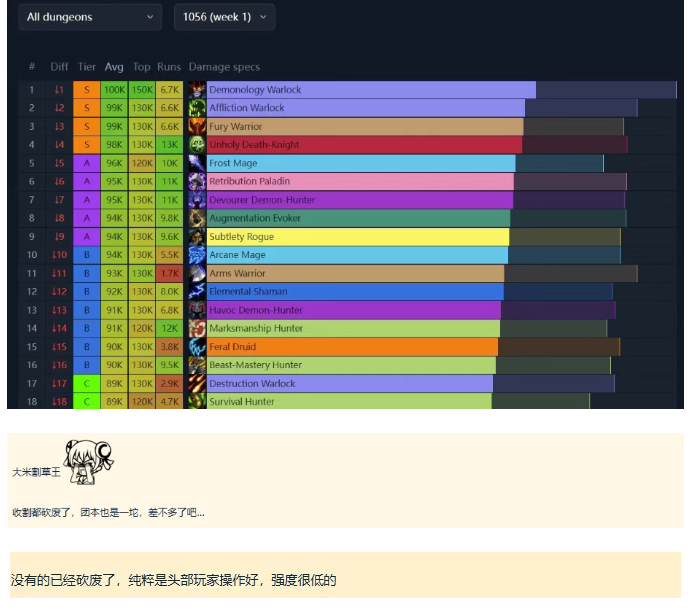The width and height of the screenshot is (696, 614).
Task: Click the Elemental Shaman spec icon
Action: coord(197,292)
